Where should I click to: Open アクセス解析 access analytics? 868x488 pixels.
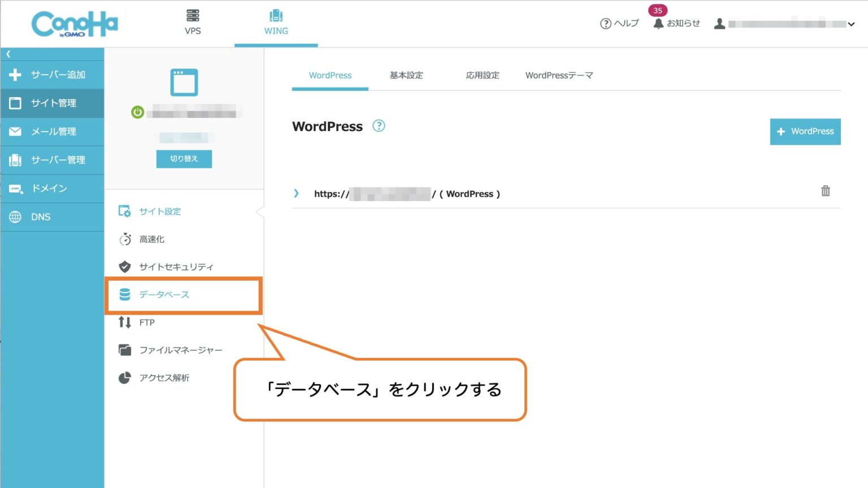(x=164, y=377)
